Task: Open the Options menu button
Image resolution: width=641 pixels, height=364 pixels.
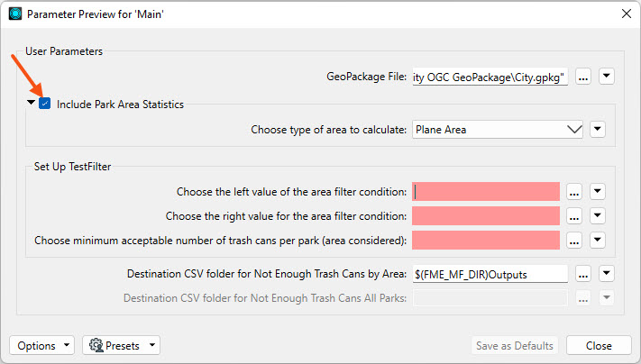Action: pyautogui.click(x=41, y=346)
